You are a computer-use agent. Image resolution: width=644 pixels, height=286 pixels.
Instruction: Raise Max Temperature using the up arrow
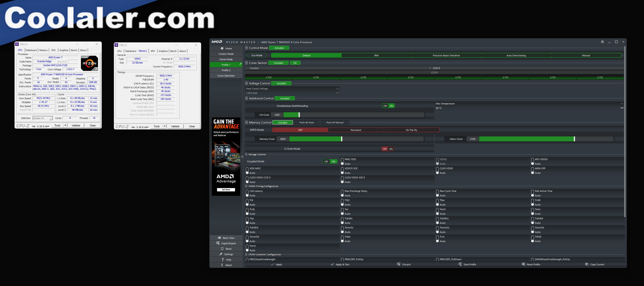point(622,104)
